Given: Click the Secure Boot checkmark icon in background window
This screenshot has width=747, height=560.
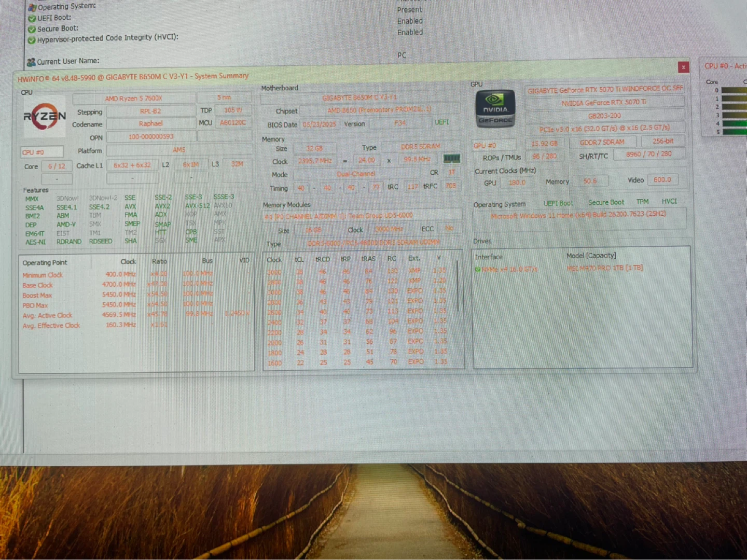Looking at the screenshot, I should coord(32,29).
